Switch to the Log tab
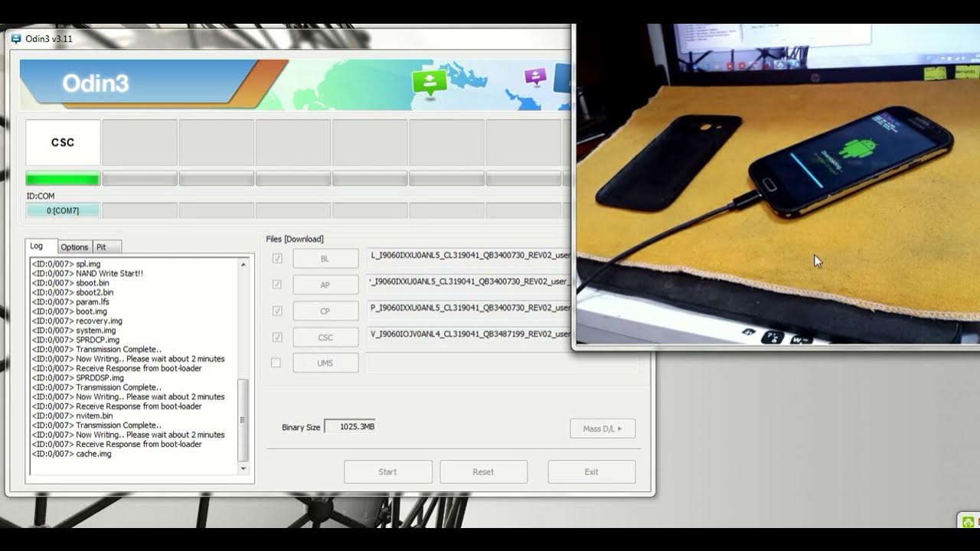980x551 pixels. pos(41,246)
